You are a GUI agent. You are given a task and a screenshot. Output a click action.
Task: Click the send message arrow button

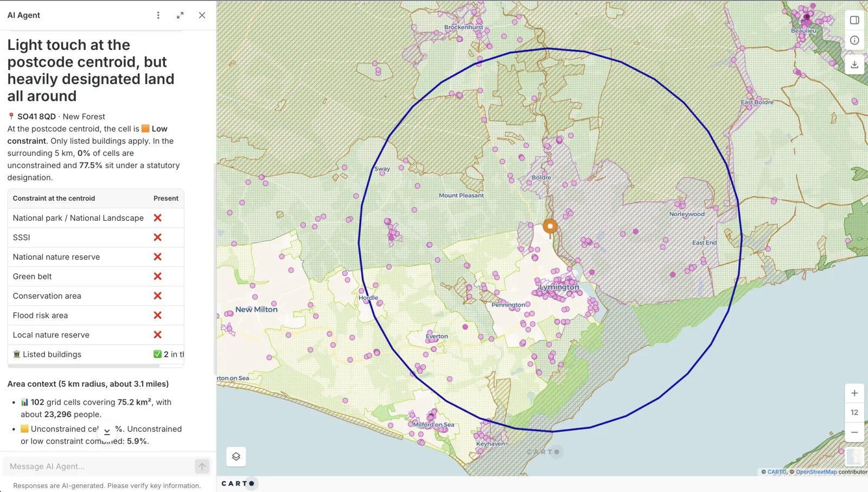202,467
